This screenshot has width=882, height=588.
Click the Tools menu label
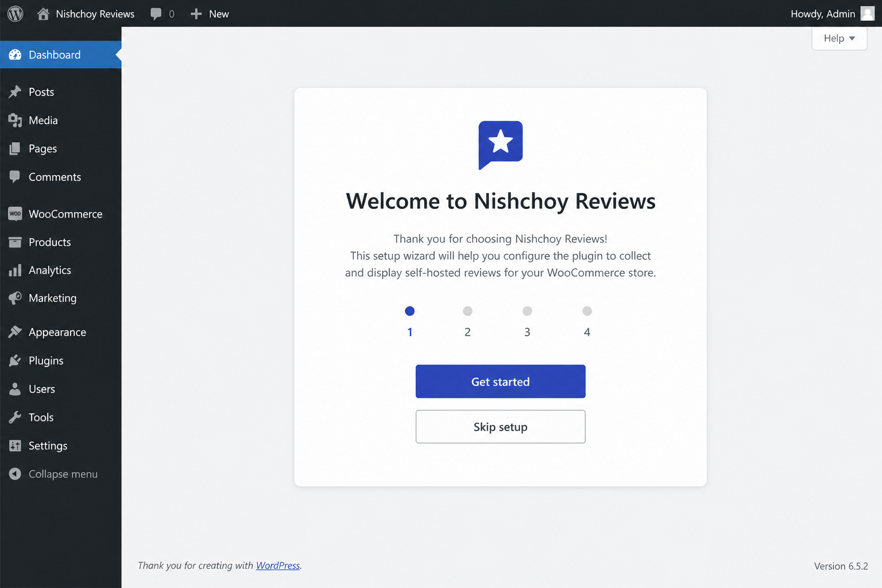click(41, 417)
